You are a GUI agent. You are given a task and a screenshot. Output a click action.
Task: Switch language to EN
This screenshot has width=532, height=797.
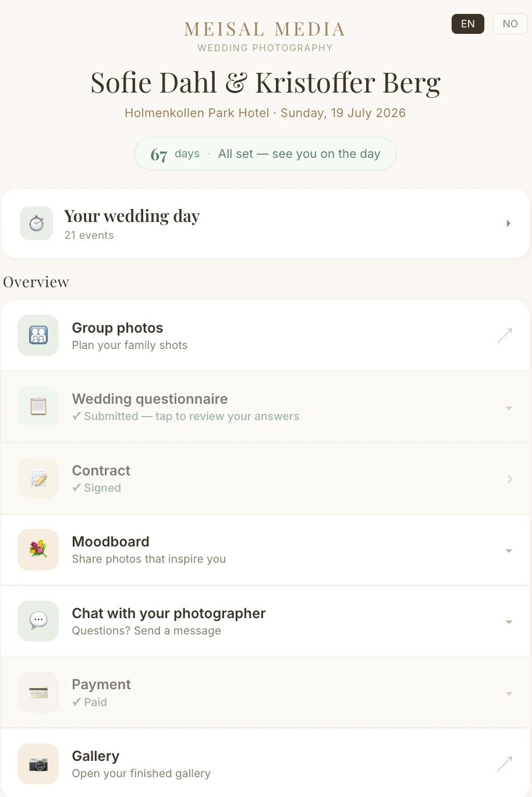[468, 24]
